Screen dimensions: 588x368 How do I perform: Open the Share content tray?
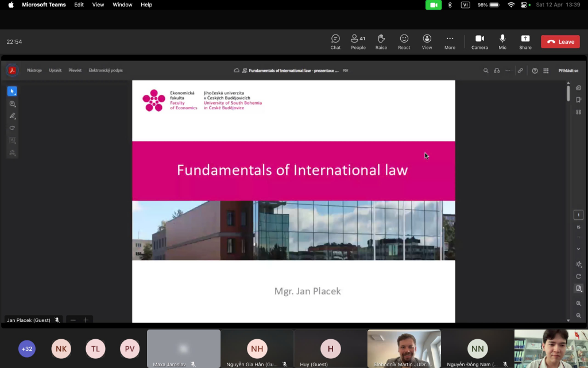click(525, 41)
